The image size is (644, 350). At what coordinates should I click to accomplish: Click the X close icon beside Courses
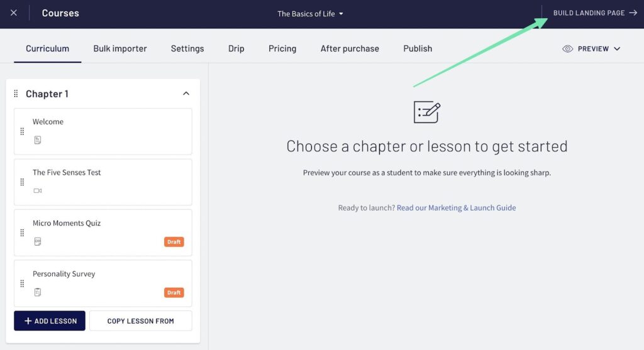click(x=14, y=13)
